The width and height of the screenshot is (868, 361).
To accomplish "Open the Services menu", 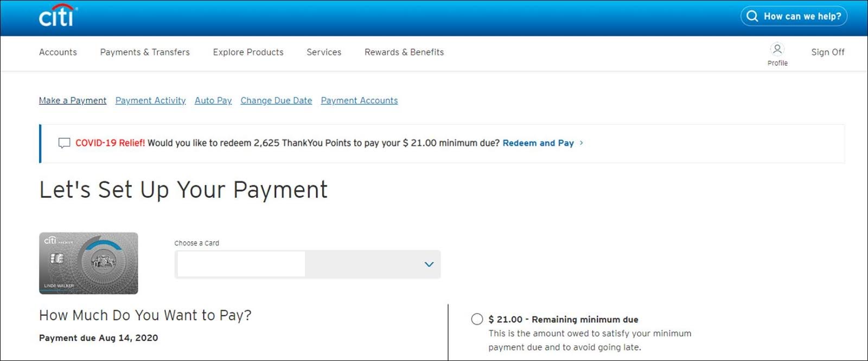I will 324,52.
